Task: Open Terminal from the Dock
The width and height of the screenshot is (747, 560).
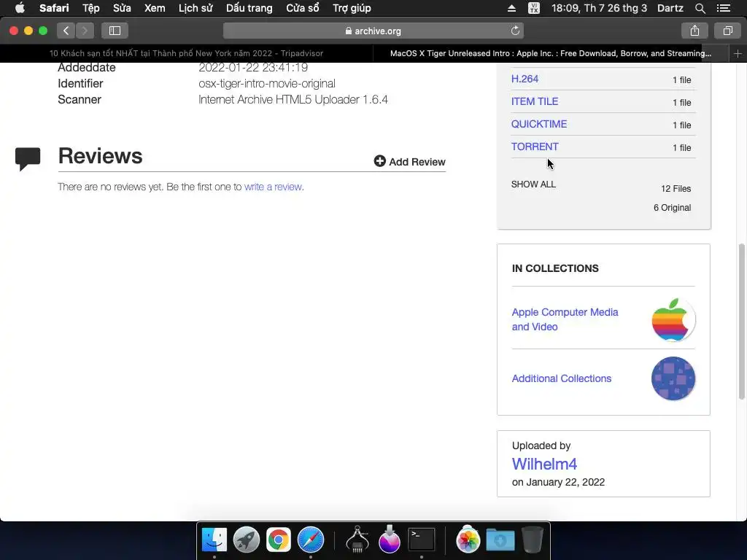Action: (422, 540)
